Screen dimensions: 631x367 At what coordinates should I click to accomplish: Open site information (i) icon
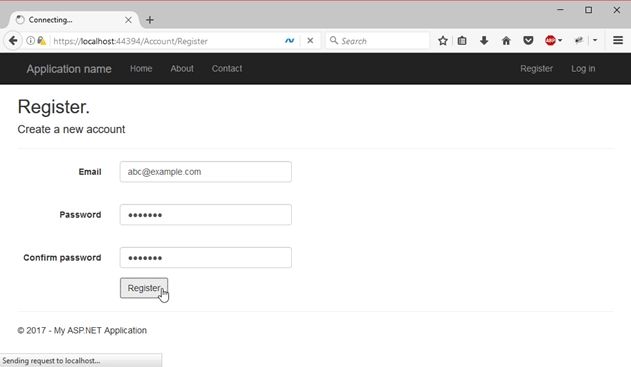pos(30,41)
